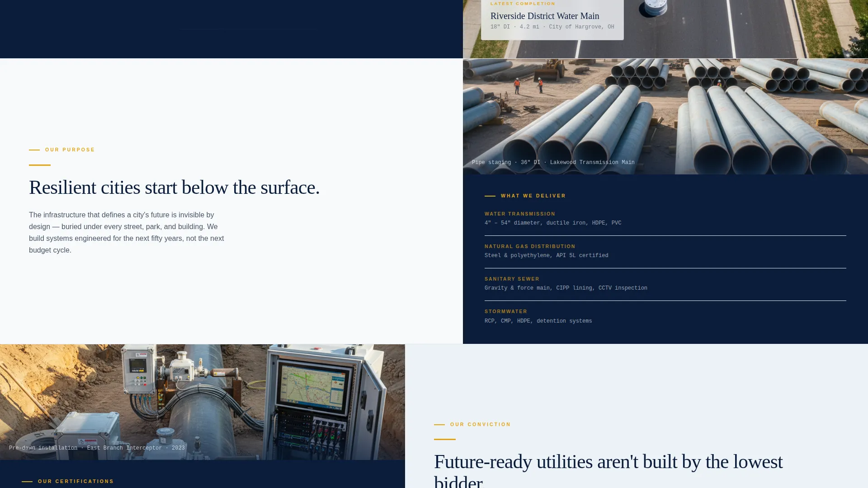Select the NATURAL GAS DISTRIBUTION service heading
The width and height of the screenshot is (868, 488).
point(530,247)
